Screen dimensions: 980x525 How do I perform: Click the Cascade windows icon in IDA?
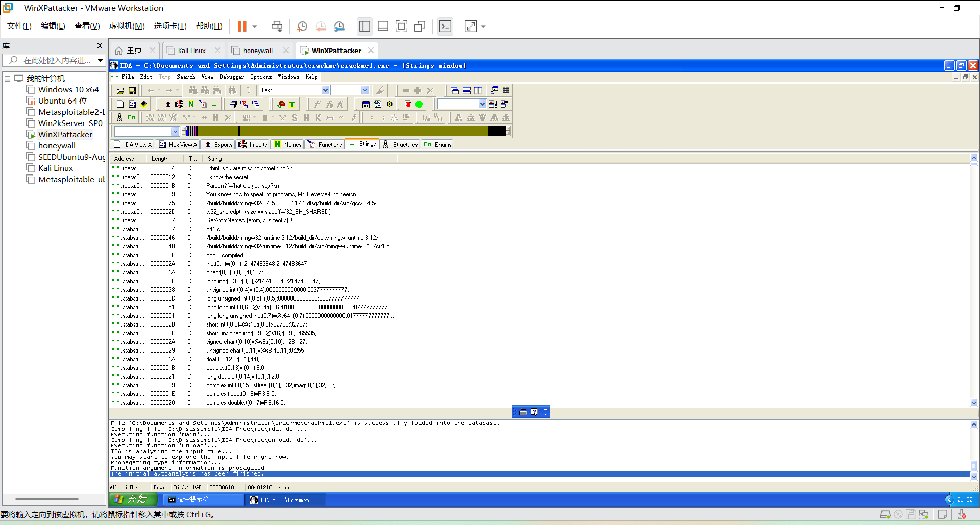click(455, 91)
